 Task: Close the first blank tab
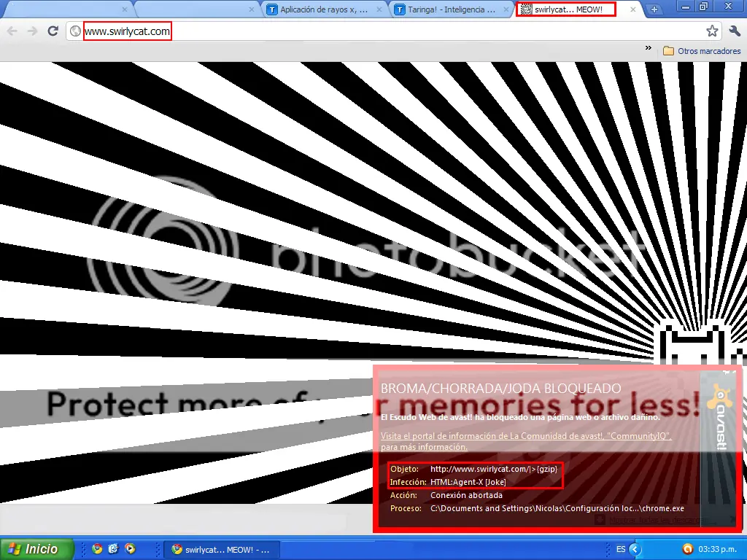click(x=125, y=9)
